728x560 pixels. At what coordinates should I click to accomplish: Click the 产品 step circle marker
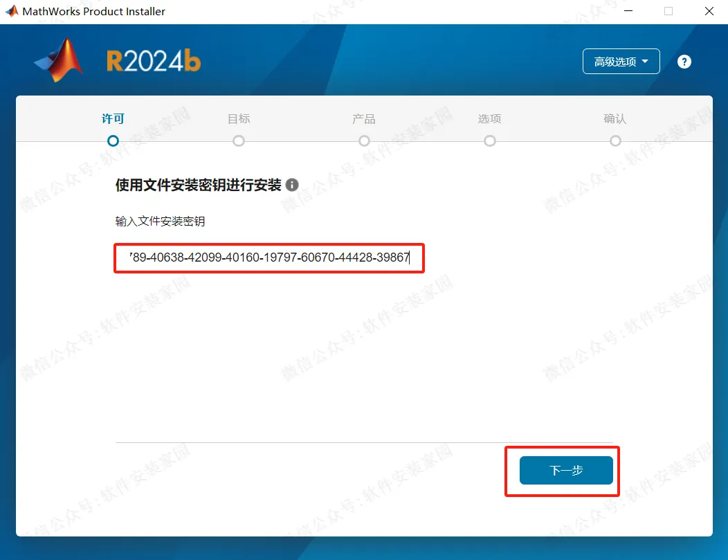tap(365, 141)
